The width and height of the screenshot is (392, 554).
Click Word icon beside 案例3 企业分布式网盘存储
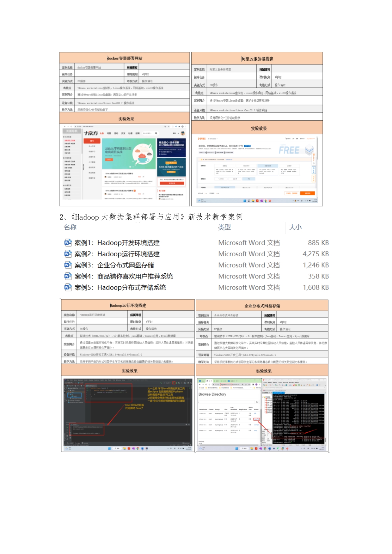(68, 265)
